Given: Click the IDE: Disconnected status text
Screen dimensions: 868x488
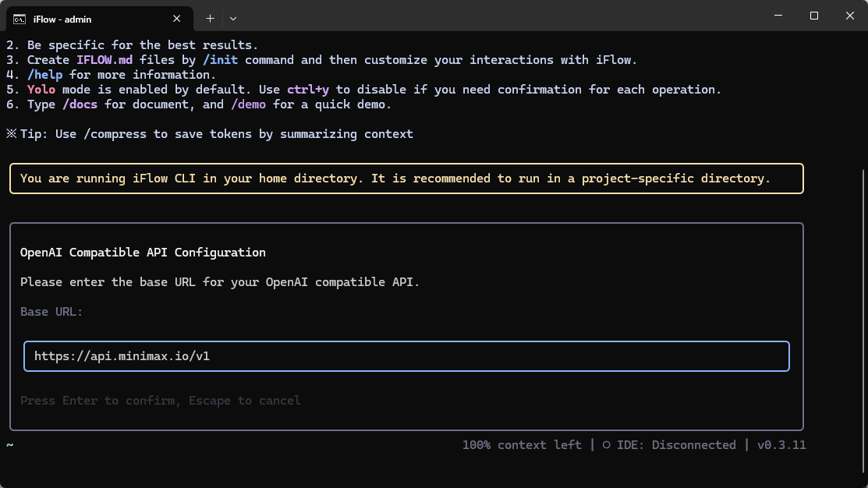Looking at the screenshot, I should tap(676, 445).
